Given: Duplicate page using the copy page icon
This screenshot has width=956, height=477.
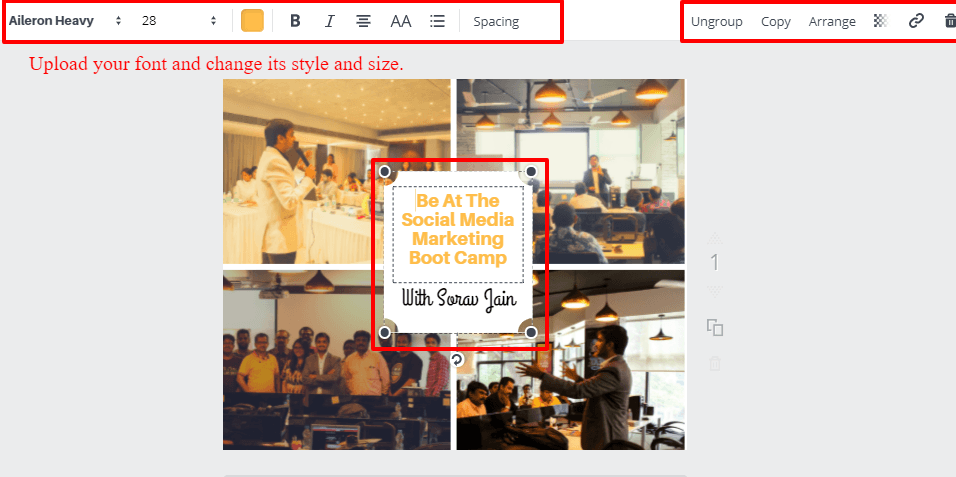Looking at the screenshot, I should click(715, 328).
